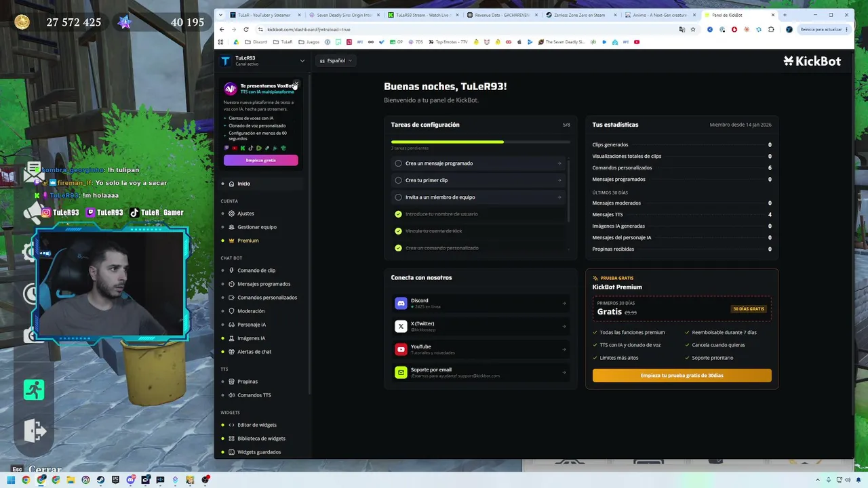Viewport: 868px width, 488px height.
Task: Click the Premium crown icon
Action: pos(231,241)
